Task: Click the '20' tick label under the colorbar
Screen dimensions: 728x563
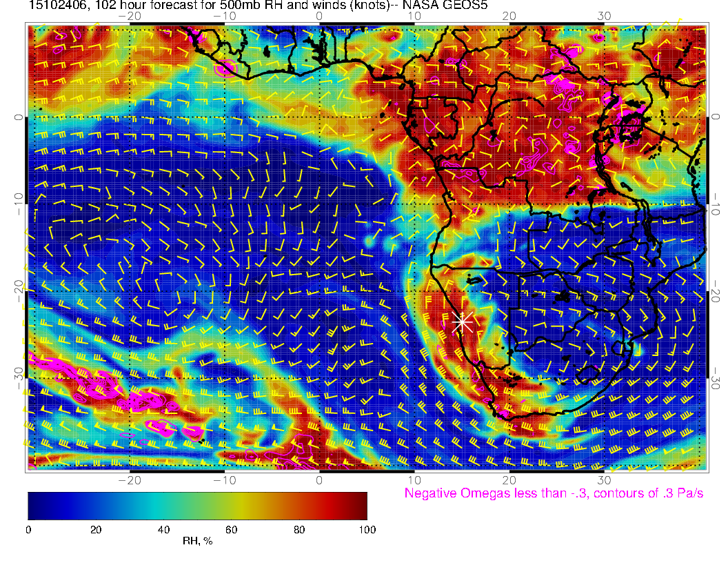Action: click(x=96, y=530)
